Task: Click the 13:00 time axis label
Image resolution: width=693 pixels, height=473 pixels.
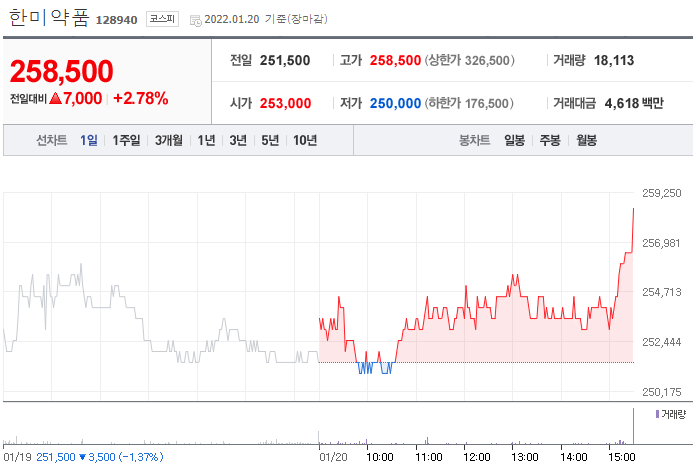Action: pyautogui.click(x=525, y=457)
